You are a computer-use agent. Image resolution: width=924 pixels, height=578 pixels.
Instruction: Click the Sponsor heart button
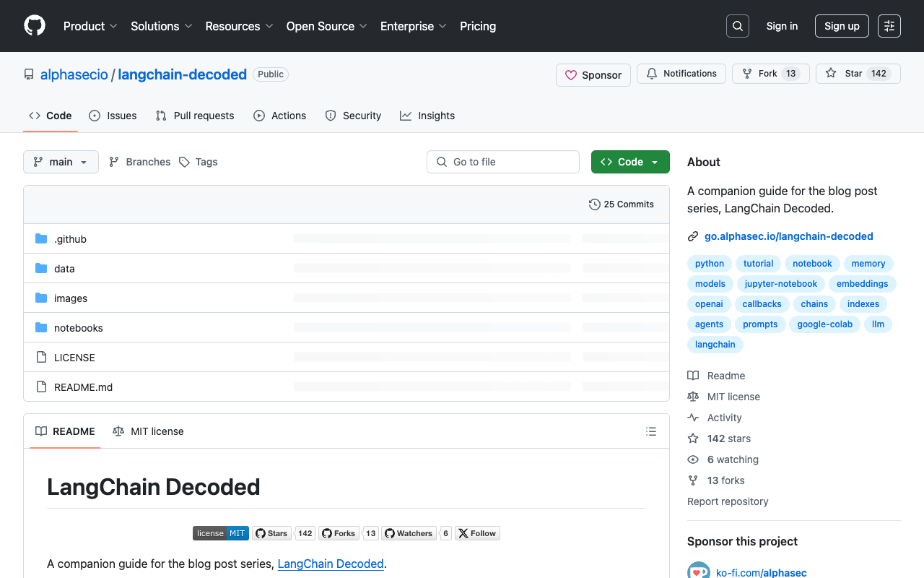[x=593, y=75]
